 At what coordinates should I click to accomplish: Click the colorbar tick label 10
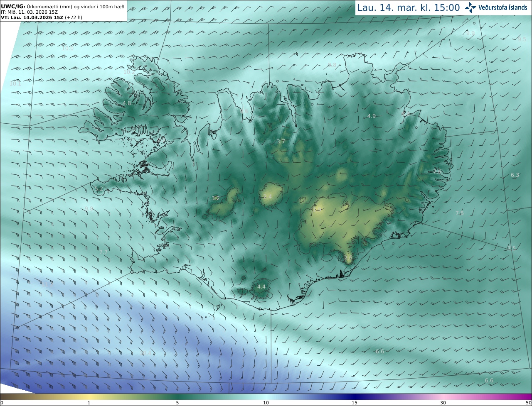pyautogui.click(x=266, y=403)
